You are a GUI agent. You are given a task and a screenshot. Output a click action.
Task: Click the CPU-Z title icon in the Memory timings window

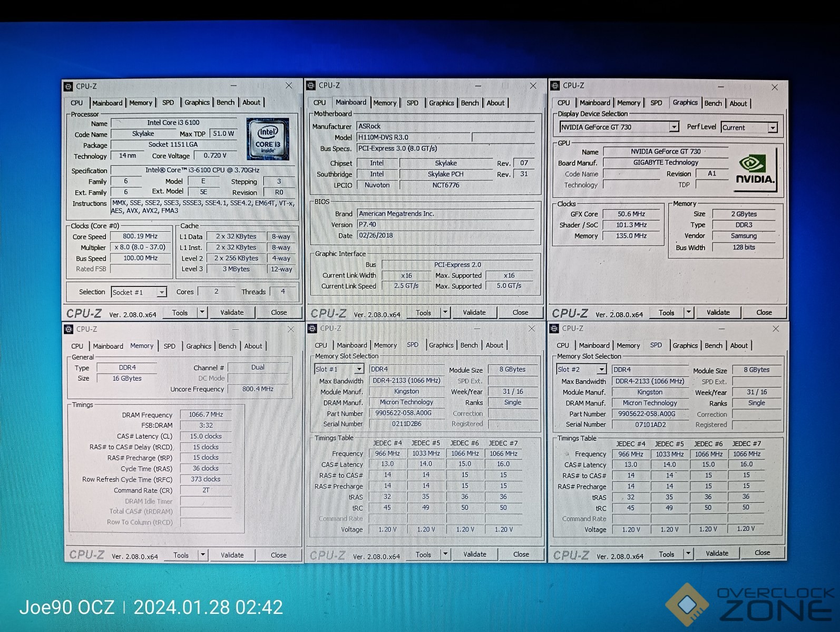[x=69, y=329]
